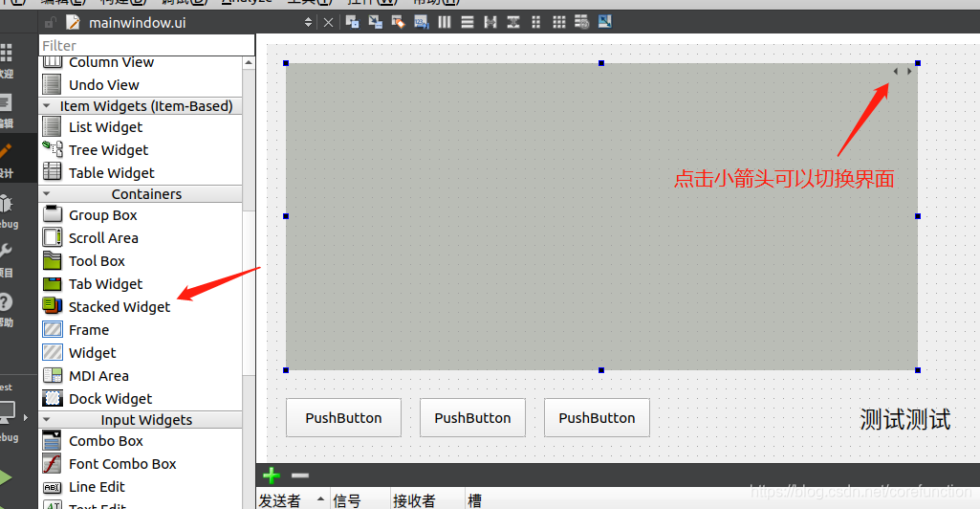
Task: Click the first PushButton on the form
Action: [344, 418]
